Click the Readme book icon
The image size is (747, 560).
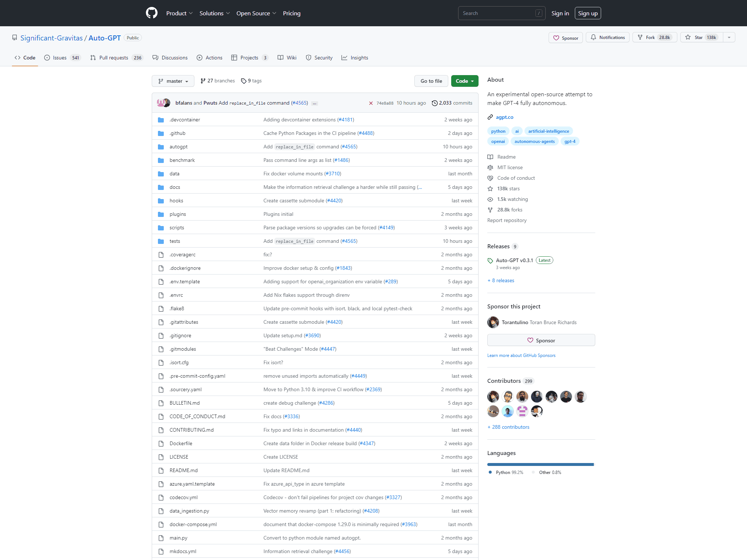point(490,157)
